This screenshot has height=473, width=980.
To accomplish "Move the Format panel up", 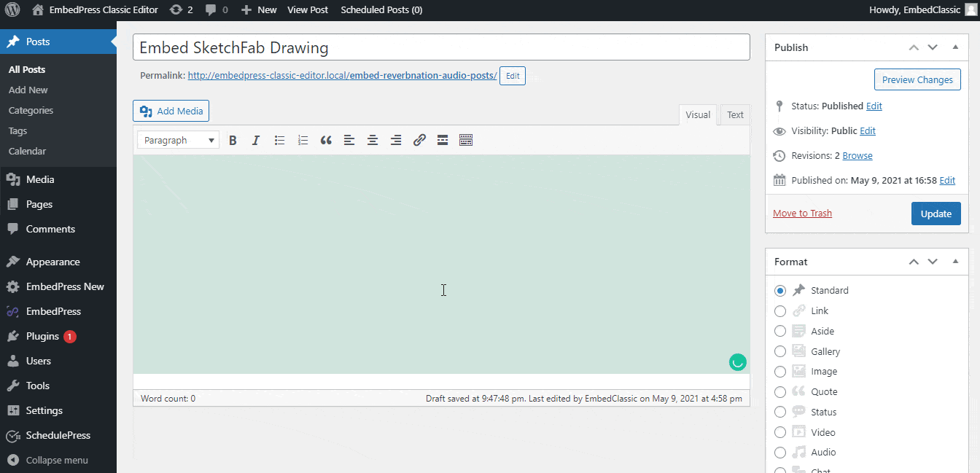I will tap(914, 262).
